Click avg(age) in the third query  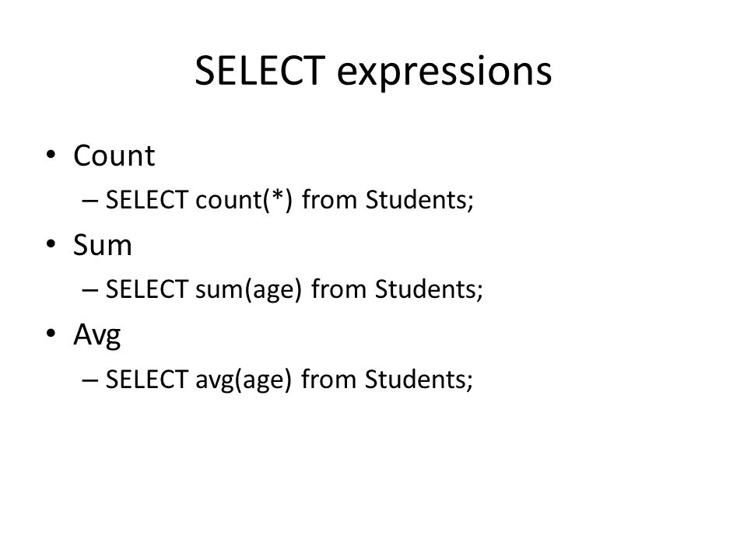click(x=244, y=380)
